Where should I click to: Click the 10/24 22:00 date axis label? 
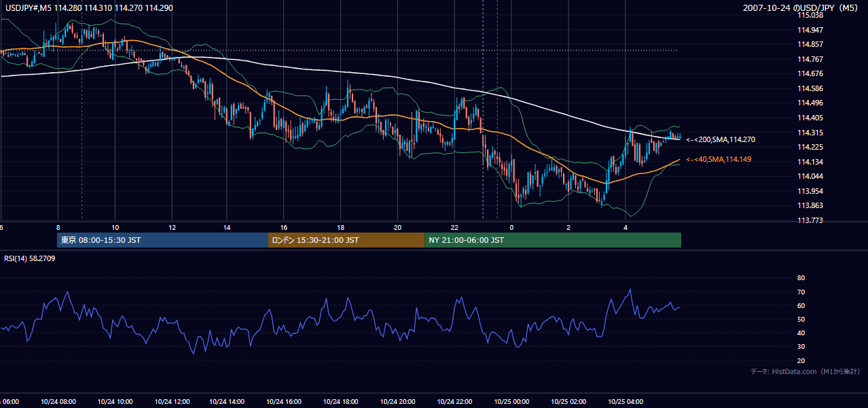[454, 402]
